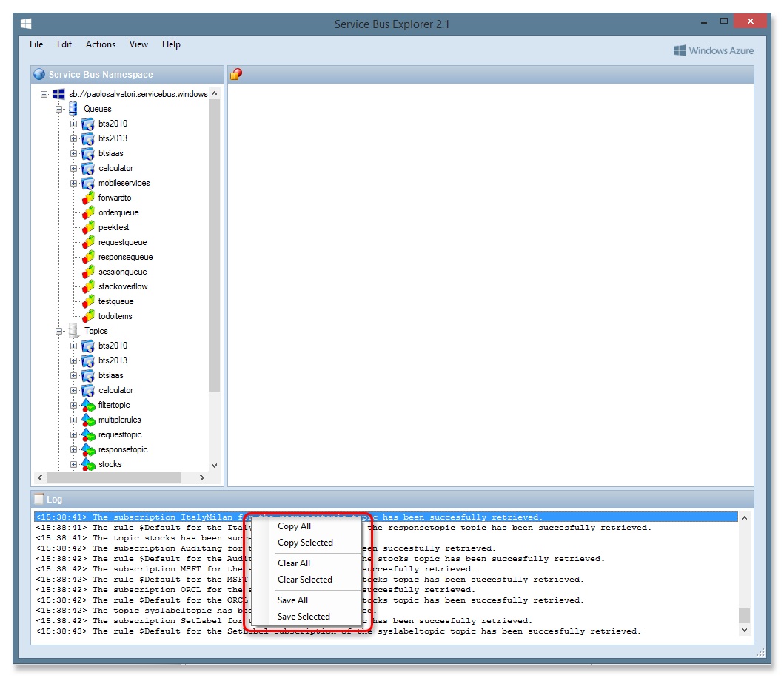Viewport: 784px width, 678px height.
Task: Click the bts2013 queue icon under Queues
Action: 88,138
